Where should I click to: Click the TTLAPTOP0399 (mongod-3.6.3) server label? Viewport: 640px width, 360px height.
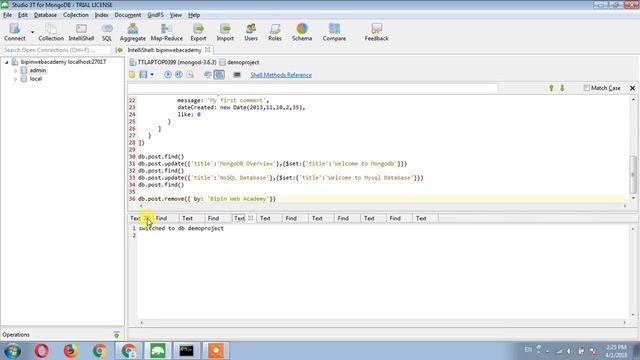177,62
